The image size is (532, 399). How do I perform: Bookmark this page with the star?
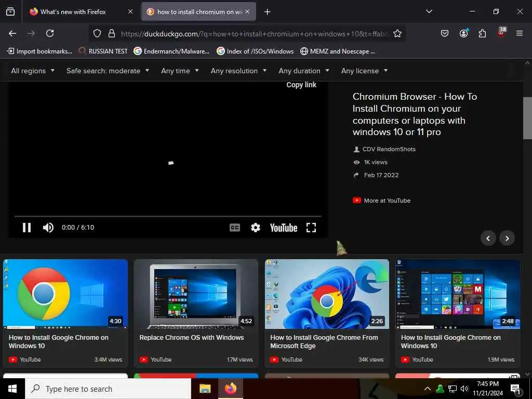click(x=397, y=33)
